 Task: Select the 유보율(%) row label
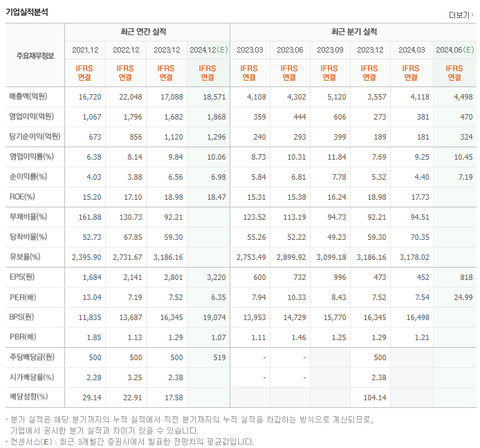coord(25,256)
